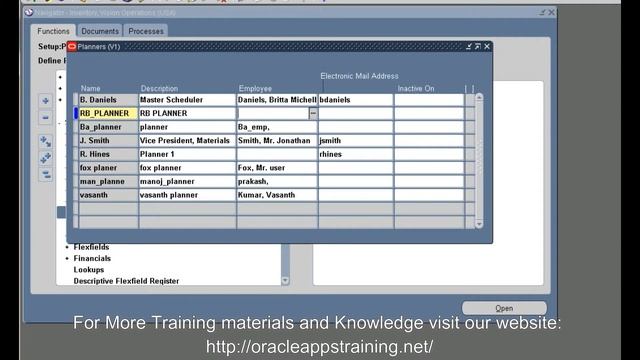Click the expand all children icon in Navigator
This screenshot has height=360, width=640.
pyautogui.click(x=45, y=142)
